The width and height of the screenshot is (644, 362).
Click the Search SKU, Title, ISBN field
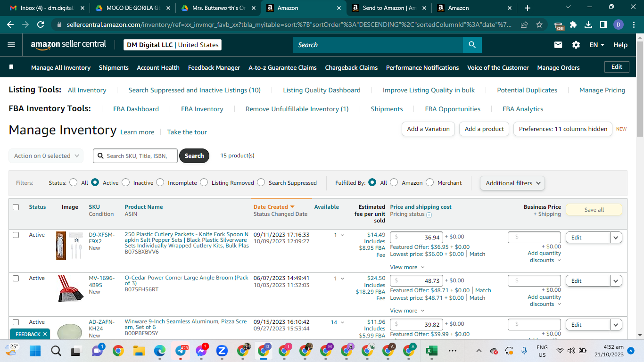point(135,156)
